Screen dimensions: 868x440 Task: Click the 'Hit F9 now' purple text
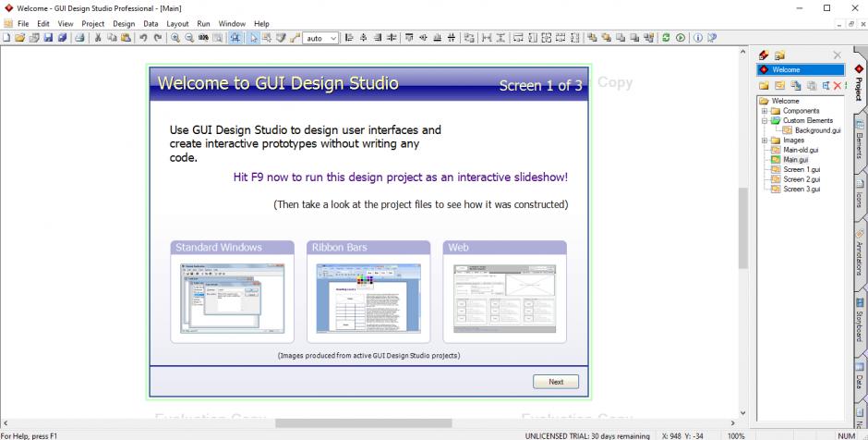pos(401,177)
